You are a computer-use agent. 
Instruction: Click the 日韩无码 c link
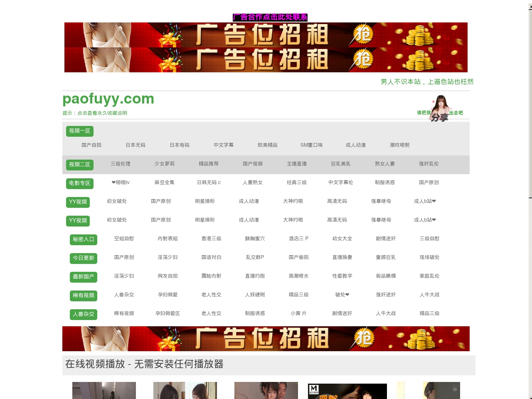(209, 182)
